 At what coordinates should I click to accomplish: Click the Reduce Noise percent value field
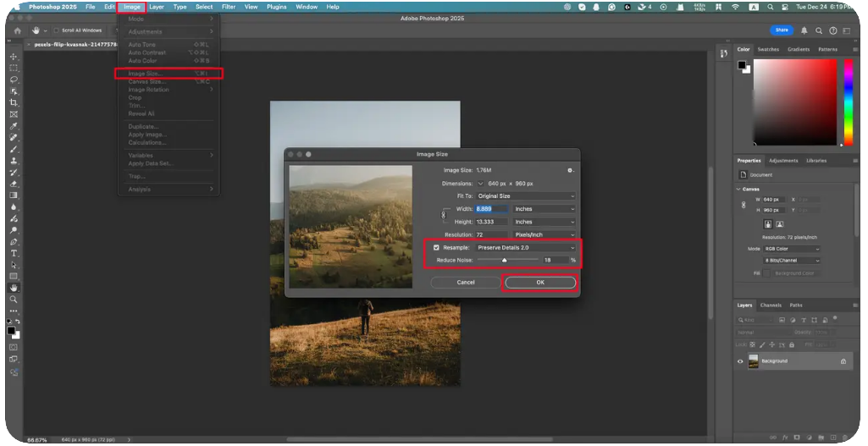click(x=556, y=260)
